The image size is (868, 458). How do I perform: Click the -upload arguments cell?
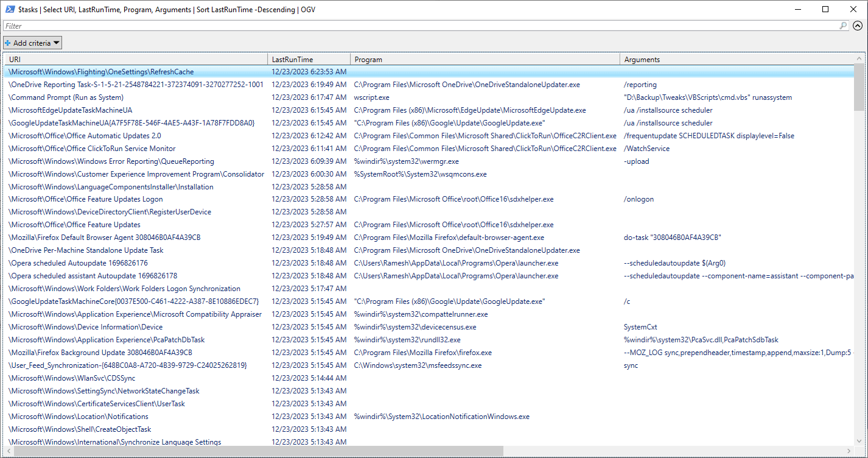pyautogui.click(x=637, y=161)
